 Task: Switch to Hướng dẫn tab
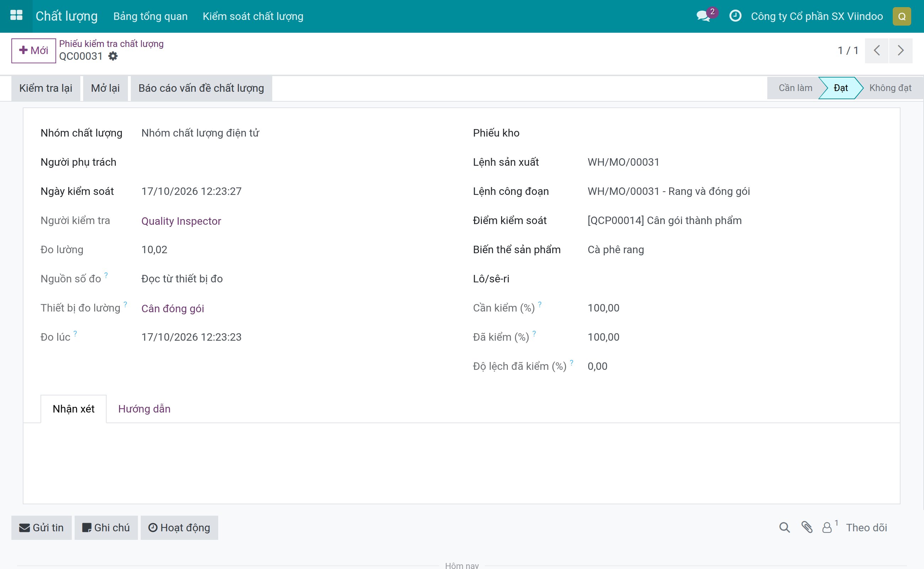[144, 409]
